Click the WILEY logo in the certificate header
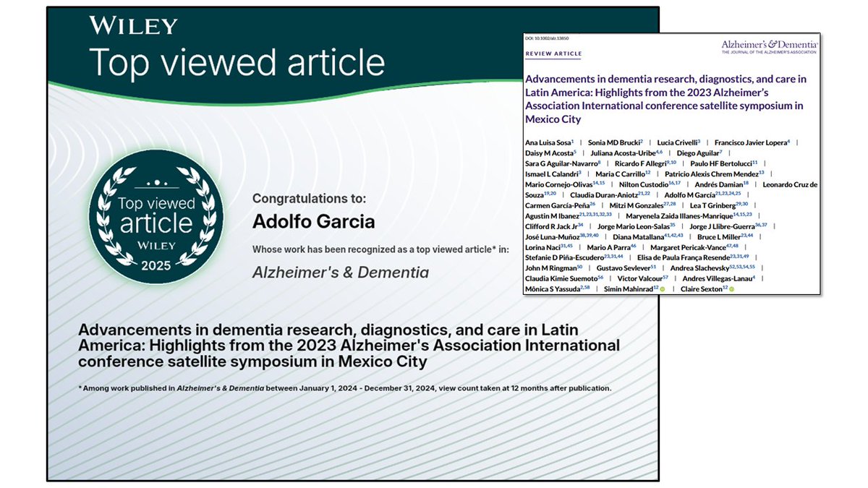Screen dimensions: 868x488 point(132,27)
